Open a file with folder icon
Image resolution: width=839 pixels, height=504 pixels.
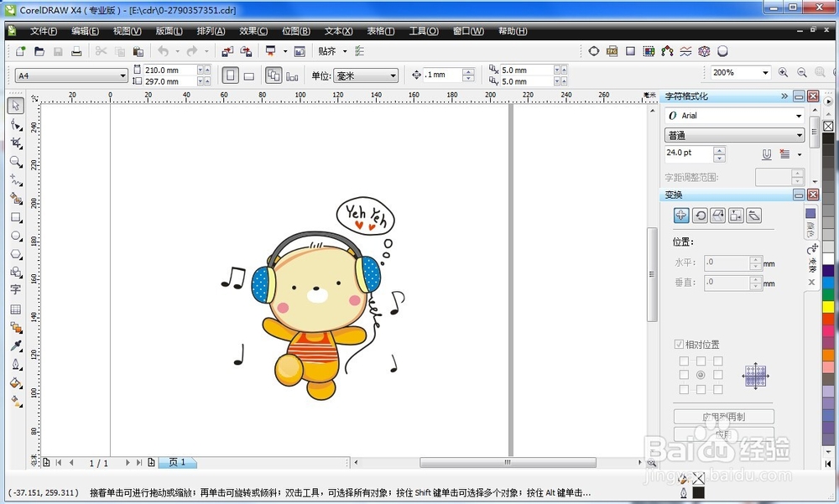coord(39,51)
